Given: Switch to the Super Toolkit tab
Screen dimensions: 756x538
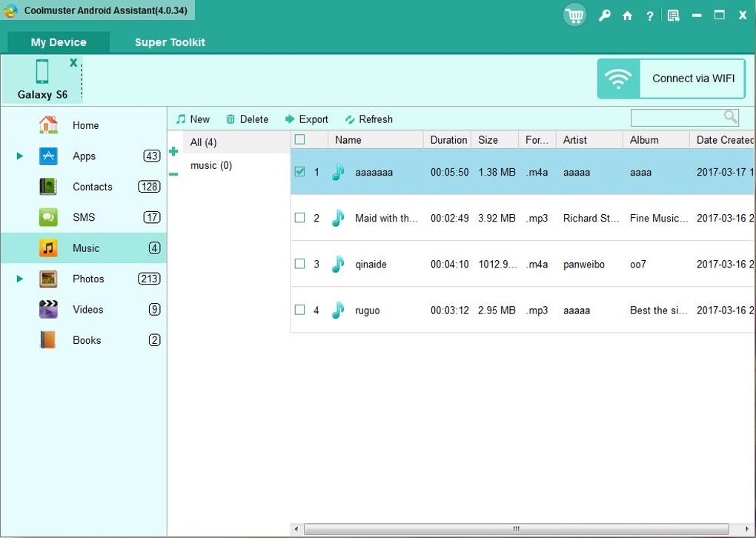Looking at the screenshot, I should 170,42.
